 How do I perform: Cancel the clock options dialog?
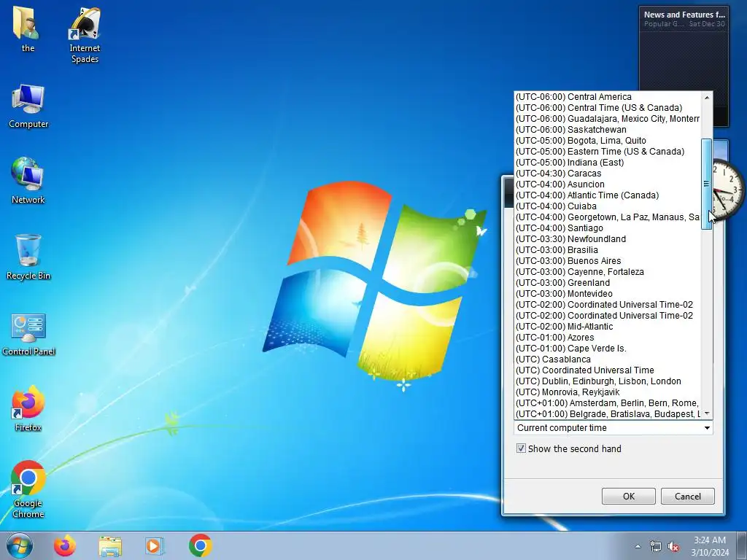pyautogui.click(x=687, y=496)
